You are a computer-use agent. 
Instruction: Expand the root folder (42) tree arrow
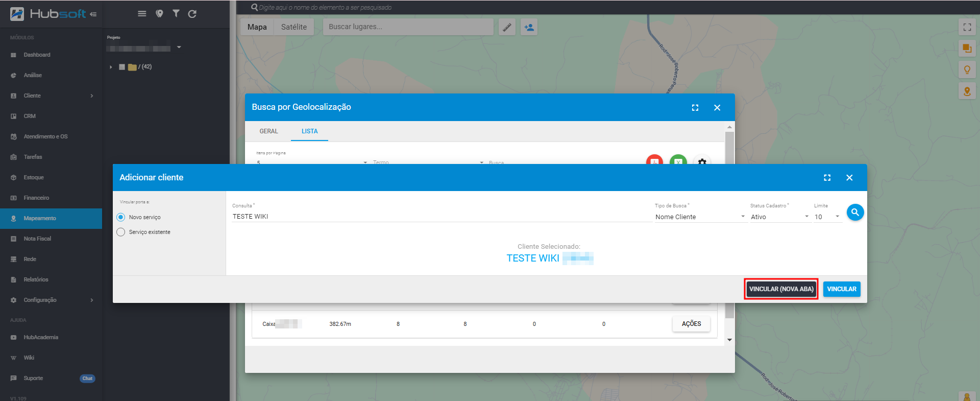pos(111,67)
